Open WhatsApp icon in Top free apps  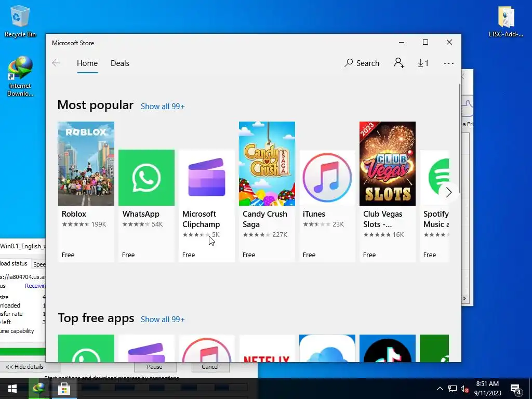[86, 349]
